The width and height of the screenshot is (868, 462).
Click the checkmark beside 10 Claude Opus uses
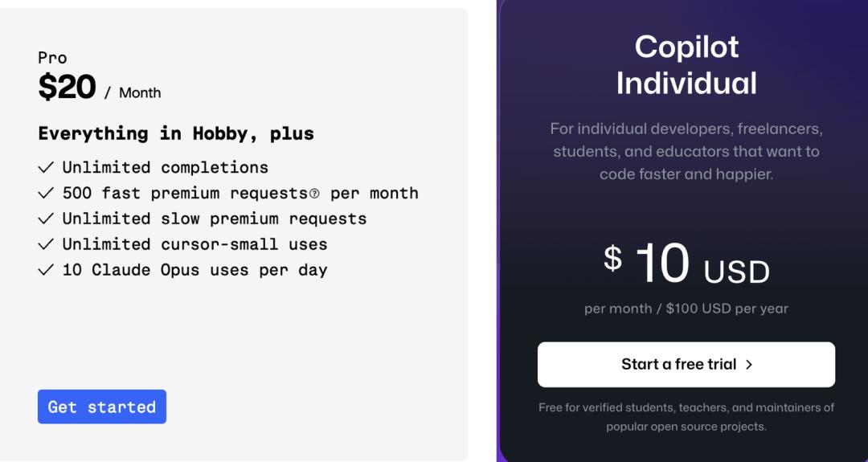click(x=46, y=270)
